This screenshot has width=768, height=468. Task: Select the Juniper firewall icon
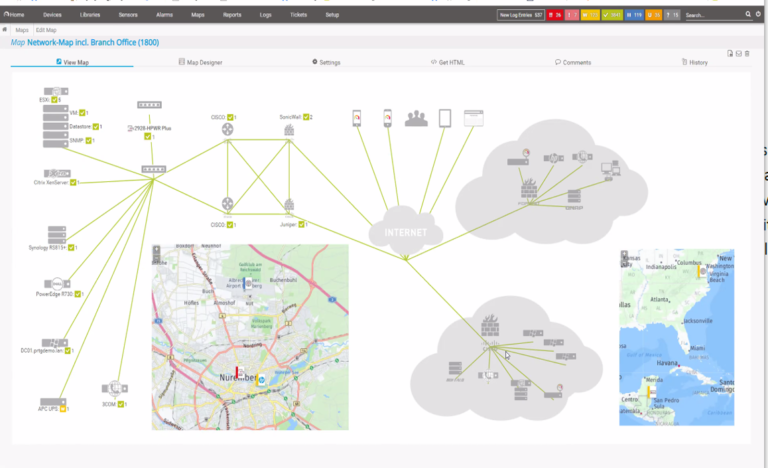[x=289, y=204]
